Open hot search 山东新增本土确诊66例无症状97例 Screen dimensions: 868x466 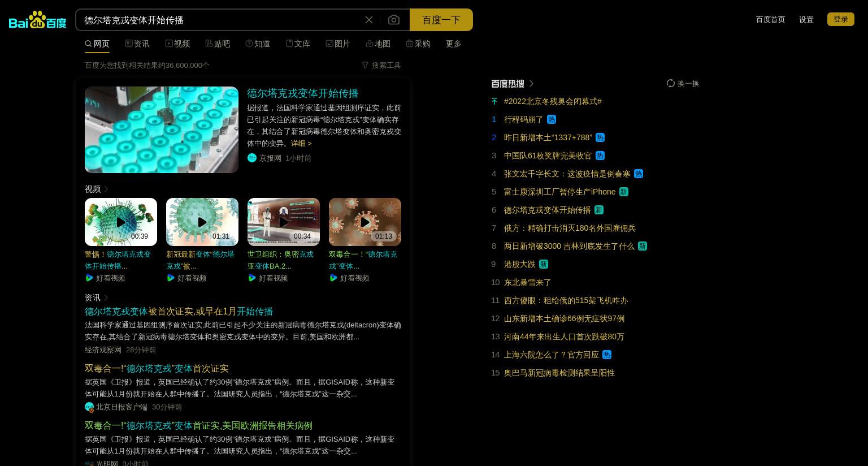tap(564, 318)
